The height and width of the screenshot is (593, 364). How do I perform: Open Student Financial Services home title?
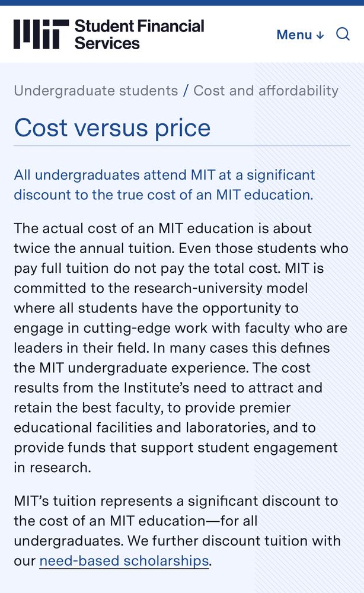[x=139, y=34]
